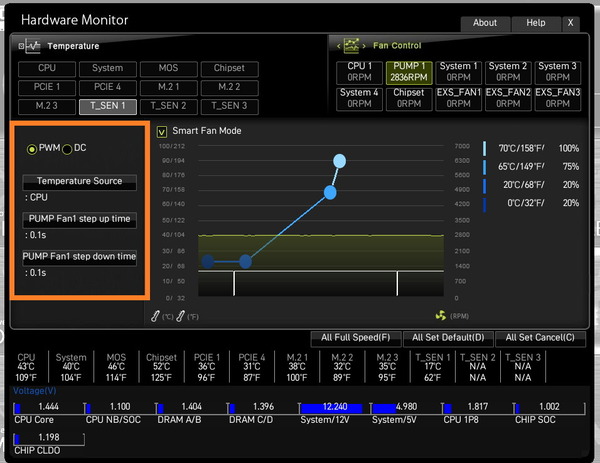Select the PCIE 1 temperature button
Image resolution: width=600 pixels, height=463 pixels.
tap(47, 87)
